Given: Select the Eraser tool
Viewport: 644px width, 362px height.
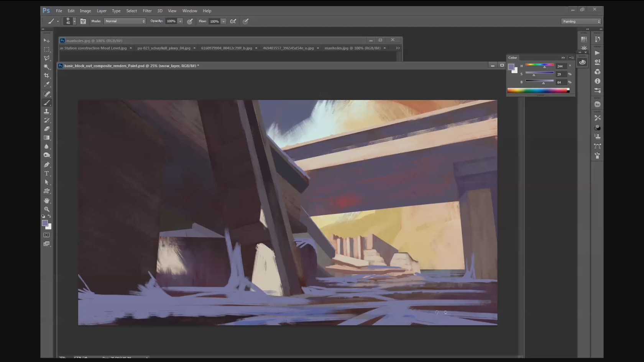Looking at the screenshot, I should [x=47, y=129].
